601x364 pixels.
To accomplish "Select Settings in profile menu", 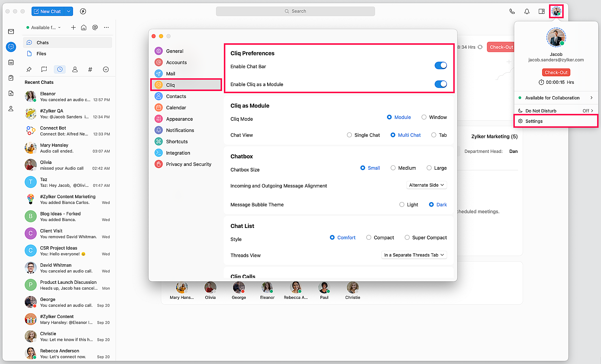I will pyautogui.click(x=534, y=121).
